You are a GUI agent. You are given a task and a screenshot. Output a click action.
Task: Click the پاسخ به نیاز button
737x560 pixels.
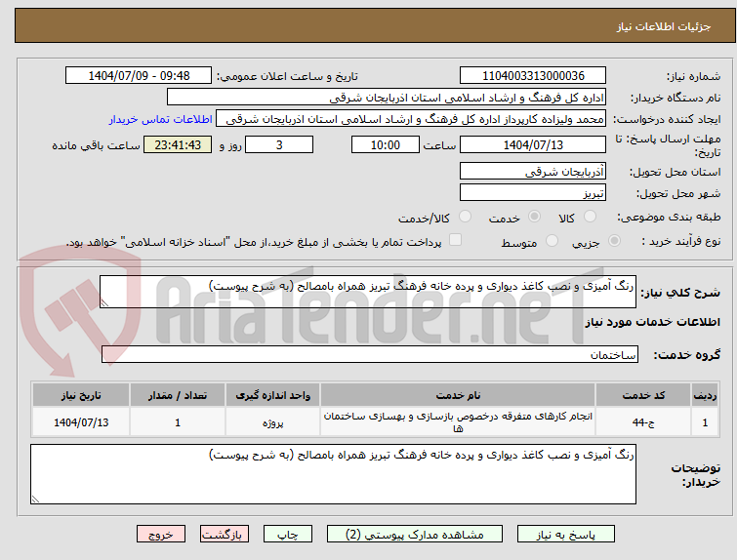tap(565, 535)
